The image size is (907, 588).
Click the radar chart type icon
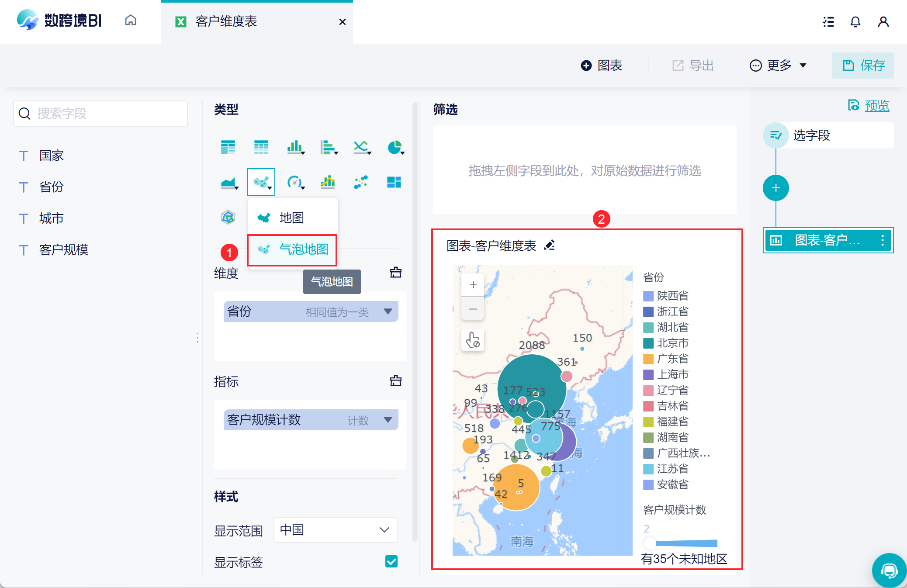(228, 217)
